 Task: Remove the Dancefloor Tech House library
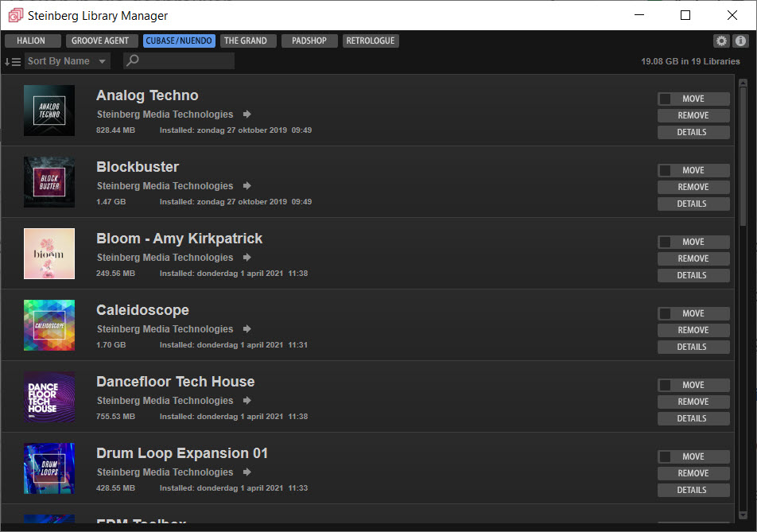click(693, 401)
